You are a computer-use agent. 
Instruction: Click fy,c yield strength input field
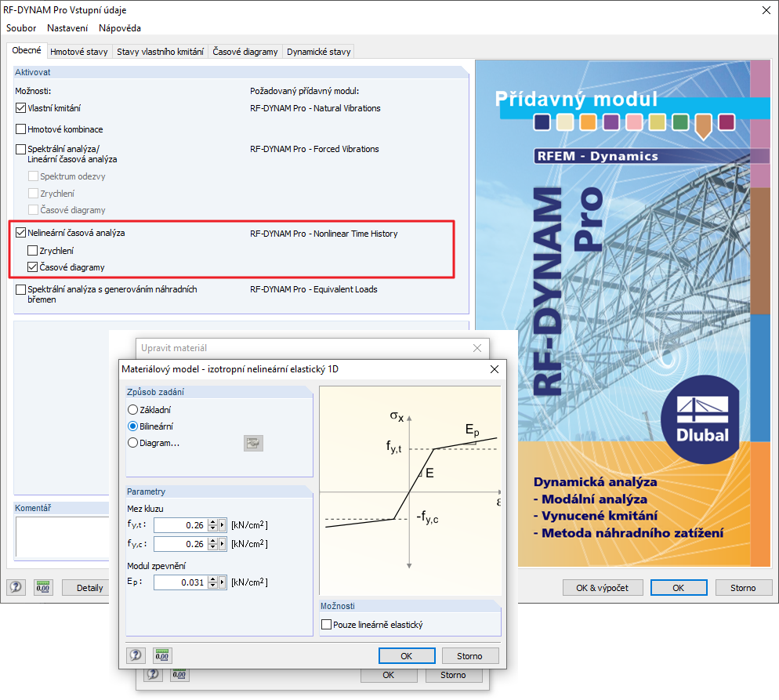pyautogui.click(x=181, y=544)
